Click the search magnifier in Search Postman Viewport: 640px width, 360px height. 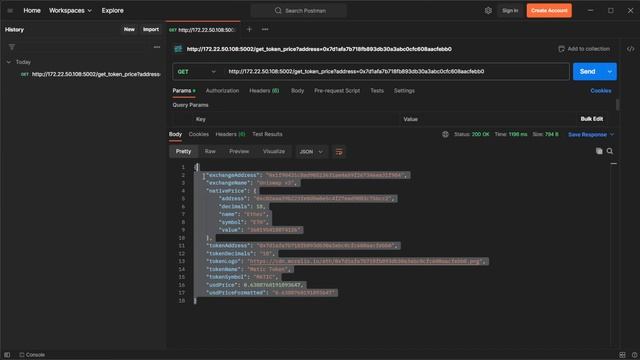[x=278, y=11]
